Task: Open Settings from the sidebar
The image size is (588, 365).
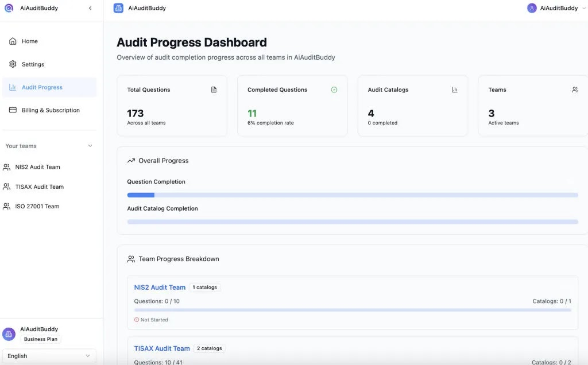Action: [x=49, y=64]
